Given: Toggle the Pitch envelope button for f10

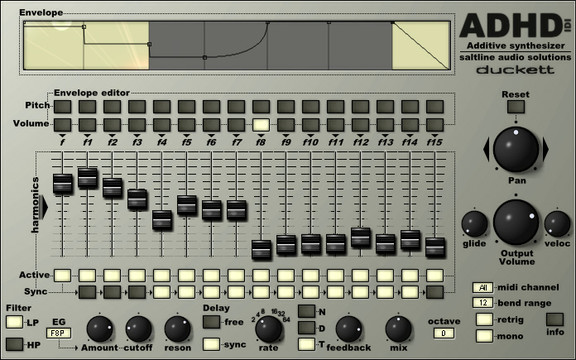Looking at the screenshot, I should pyautogui.click(x=310, y=107).
